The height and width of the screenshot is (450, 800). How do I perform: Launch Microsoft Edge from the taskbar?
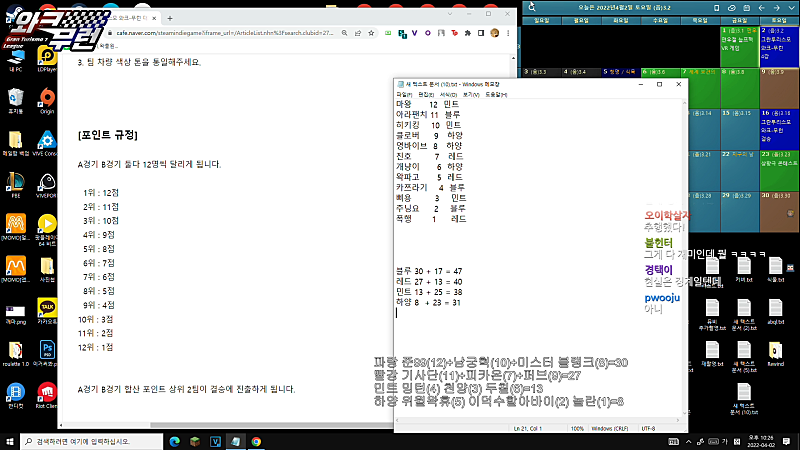pyautogui.click(x=174, y=441)
